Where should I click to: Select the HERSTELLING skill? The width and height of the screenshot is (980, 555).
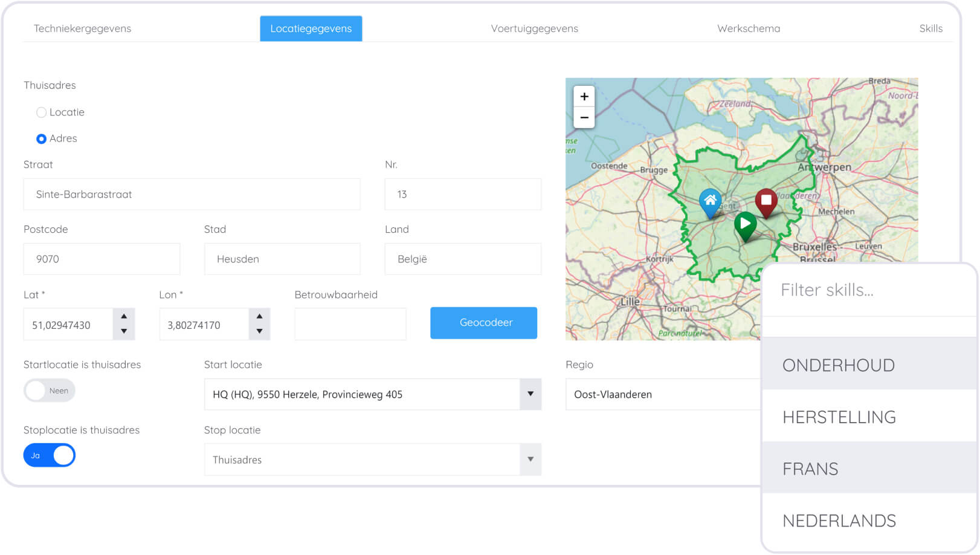click(x=869, y=416)
